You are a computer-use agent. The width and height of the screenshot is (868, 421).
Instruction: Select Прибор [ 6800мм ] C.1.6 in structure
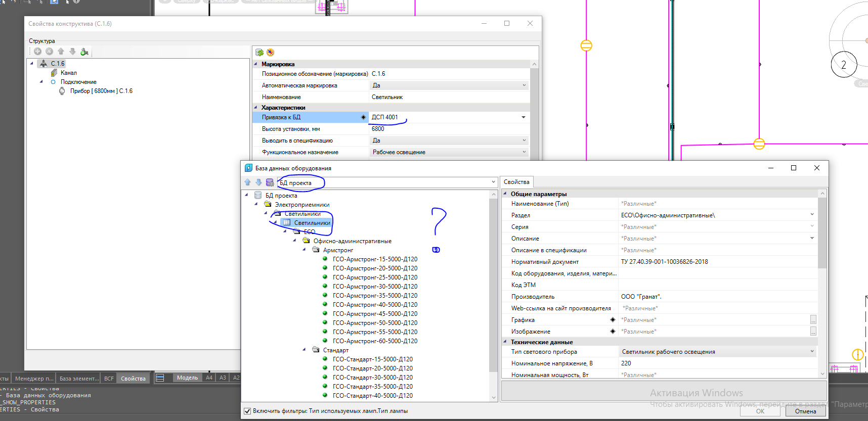(101, 91)
